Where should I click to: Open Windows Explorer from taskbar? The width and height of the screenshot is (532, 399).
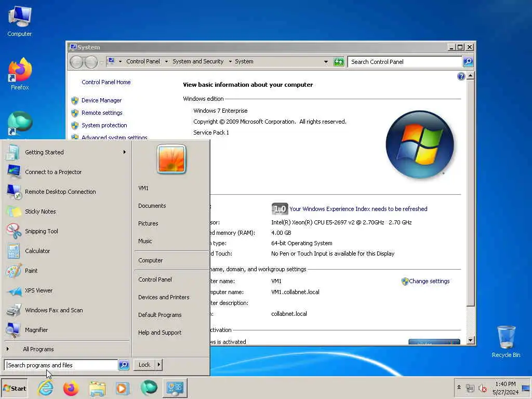pos(97,388)
